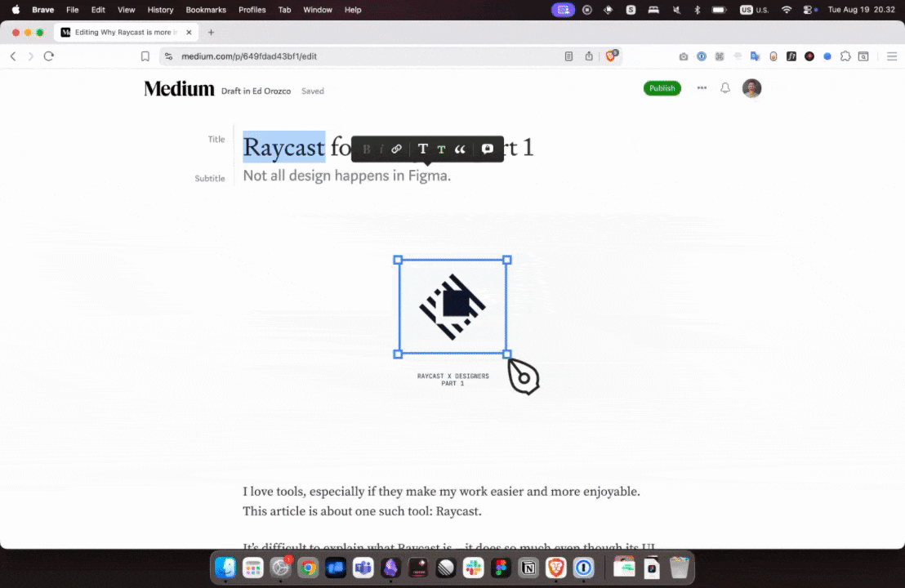Open the sidebar panel search icon

point(863,56)
